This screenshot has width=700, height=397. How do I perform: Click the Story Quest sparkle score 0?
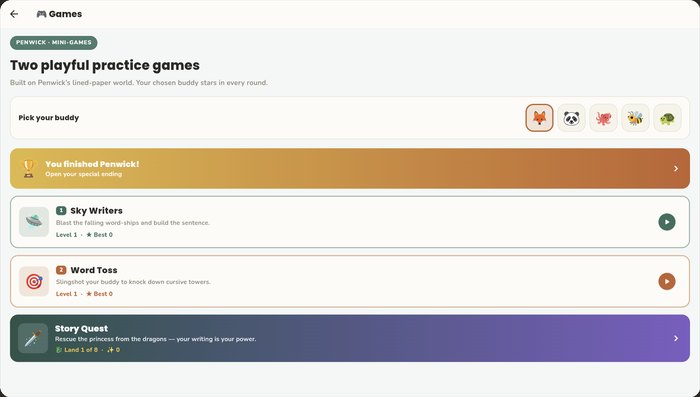click(x=113, y=350)
